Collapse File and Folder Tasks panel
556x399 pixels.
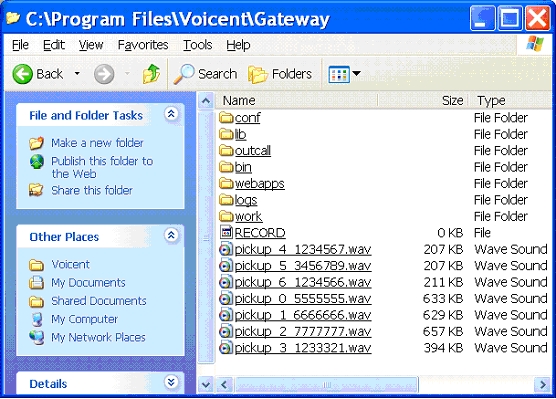click(x=171, y=114)
